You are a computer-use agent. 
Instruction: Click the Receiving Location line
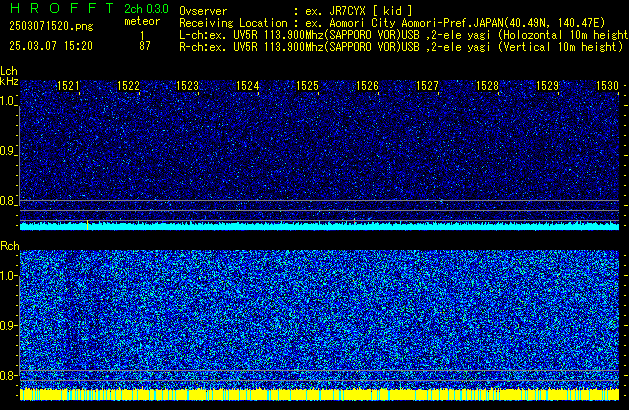click(392, 23)
